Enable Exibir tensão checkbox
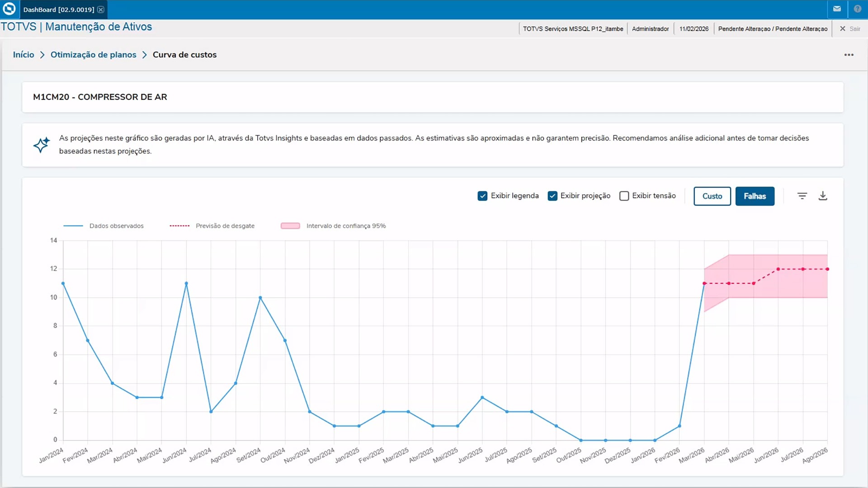 [624, 196]
